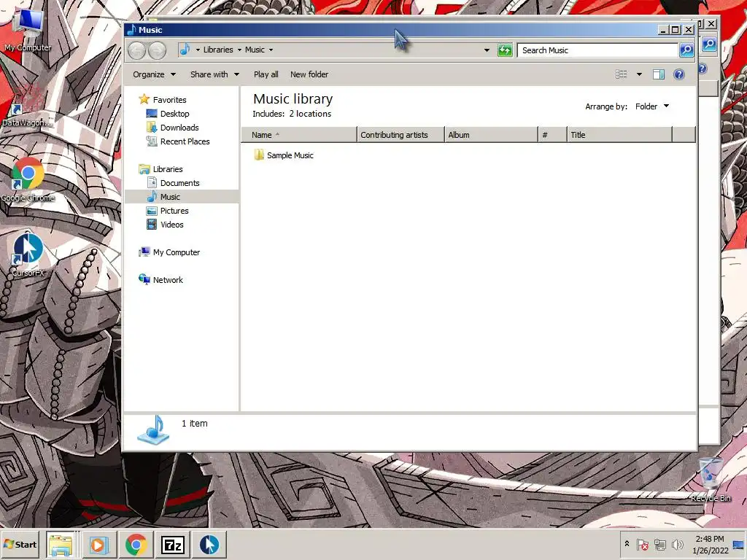Change view with the view mode icon
Viewport: 747px width, 560px height.
(622, 74)
